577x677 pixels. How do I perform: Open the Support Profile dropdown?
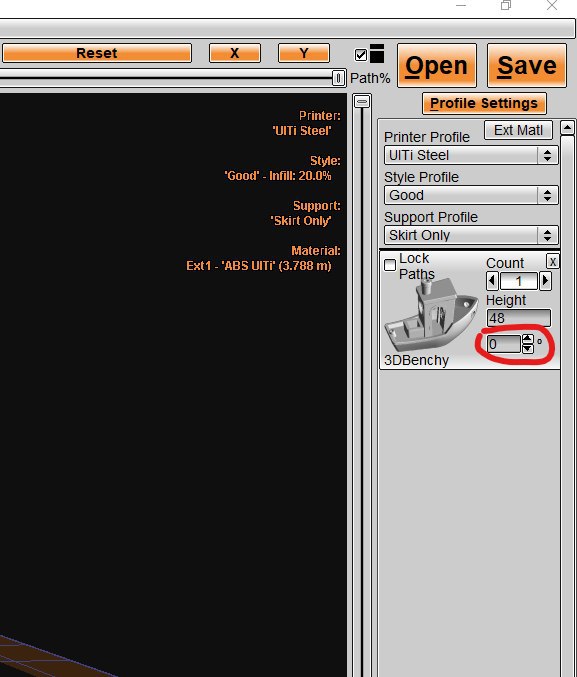[471, 235]
